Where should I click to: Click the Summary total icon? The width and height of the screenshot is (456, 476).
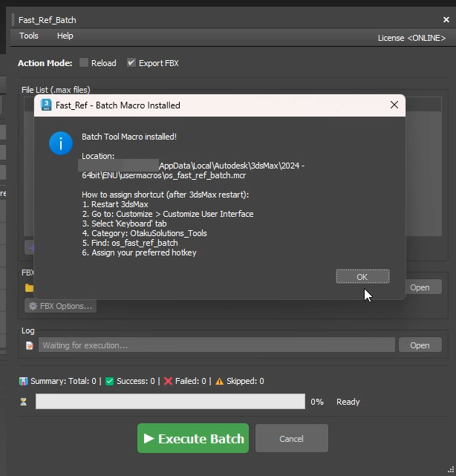click(24, 381)
